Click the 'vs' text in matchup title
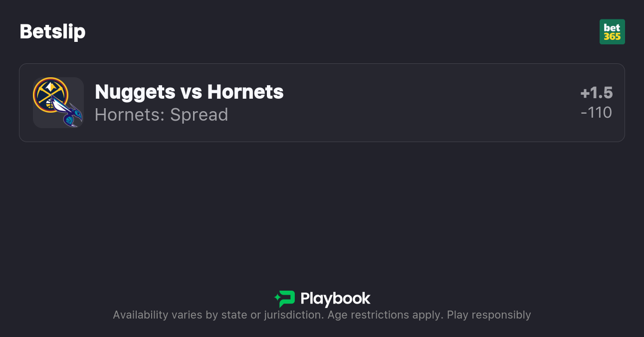The image size is (644, 337). coord(191,92)
